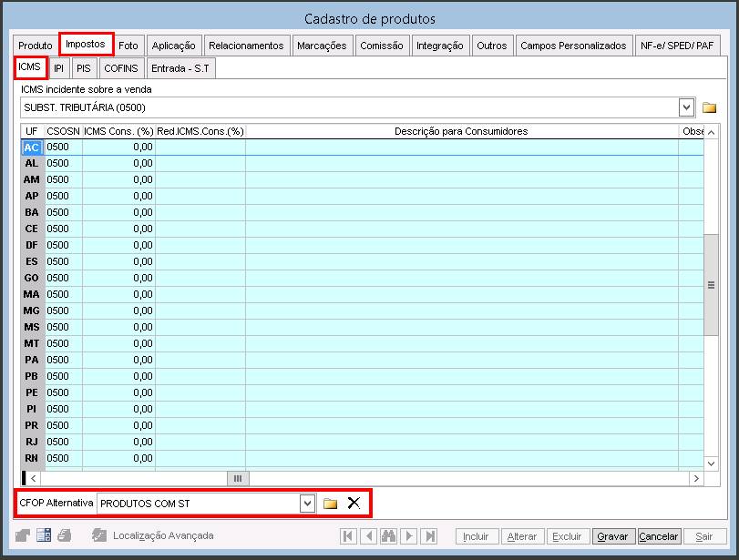Expand the CFOP Alternativa dropdown arrow
Viewport: 739px width, 560px height.
[x=307, y=504]
